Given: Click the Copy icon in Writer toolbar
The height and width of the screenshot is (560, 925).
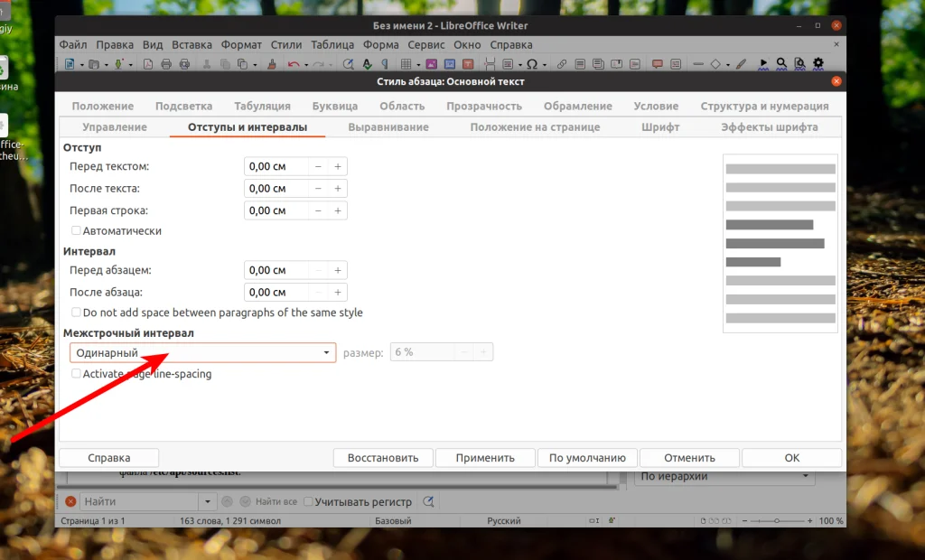Looking at the screenshot, I should point(225,64).
